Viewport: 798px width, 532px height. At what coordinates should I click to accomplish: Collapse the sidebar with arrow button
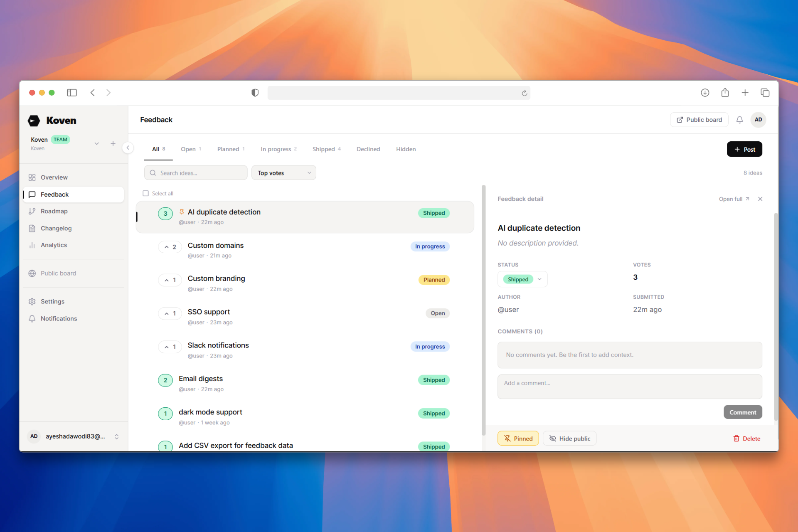click(128, 148)
